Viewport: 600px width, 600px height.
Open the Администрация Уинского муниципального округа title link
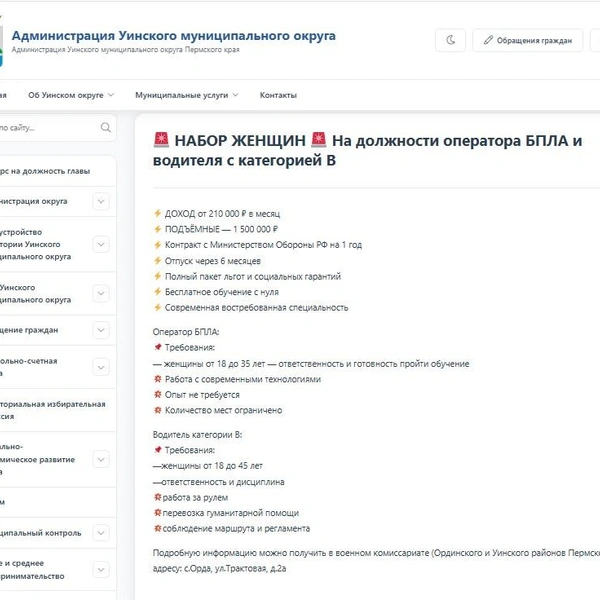click(173, 36)
